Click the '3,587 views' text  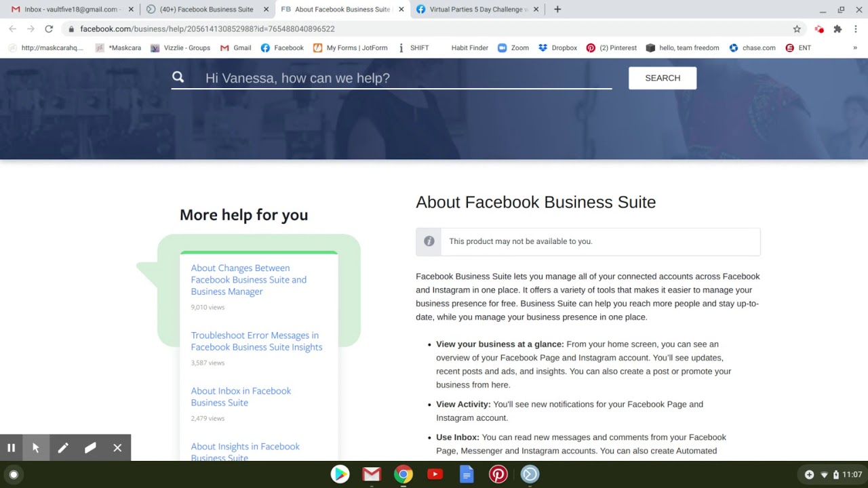(208, 363)
